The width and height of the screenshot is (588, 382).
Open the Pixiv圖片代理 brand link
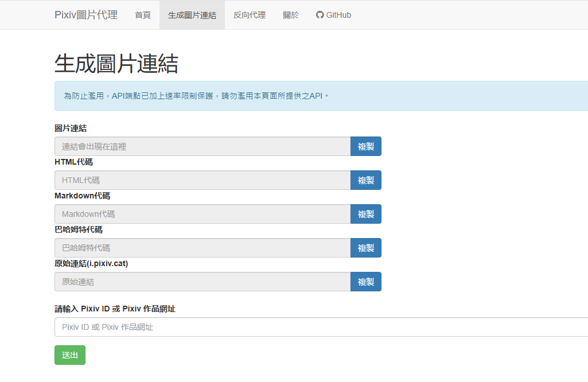coord(86,15)
